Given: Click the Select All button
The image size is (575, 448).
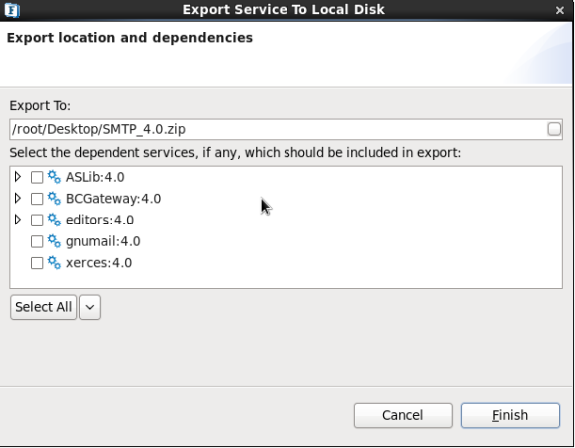Looking at the screenshot, I should [x=44, y=307].
